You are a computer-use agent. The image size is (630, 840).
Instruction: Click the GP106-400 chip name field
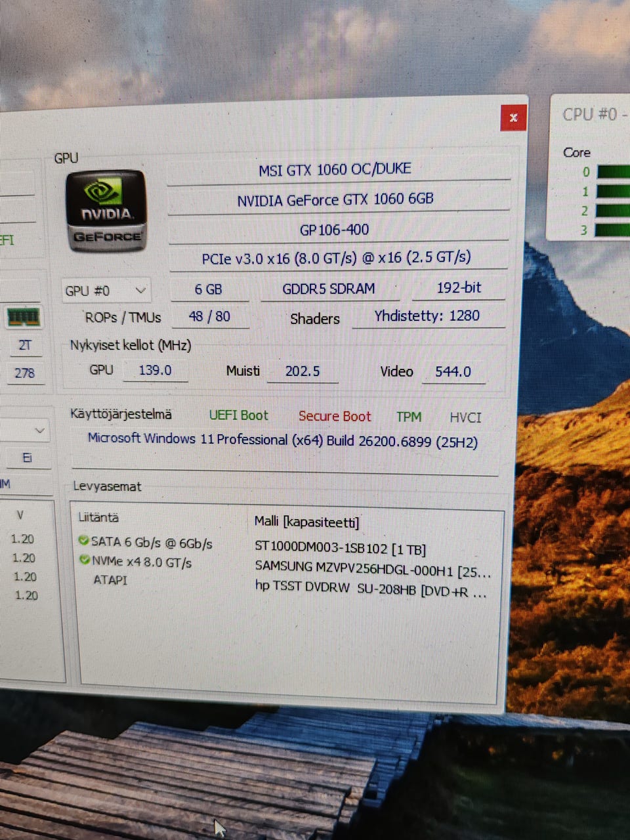[339, 230]
